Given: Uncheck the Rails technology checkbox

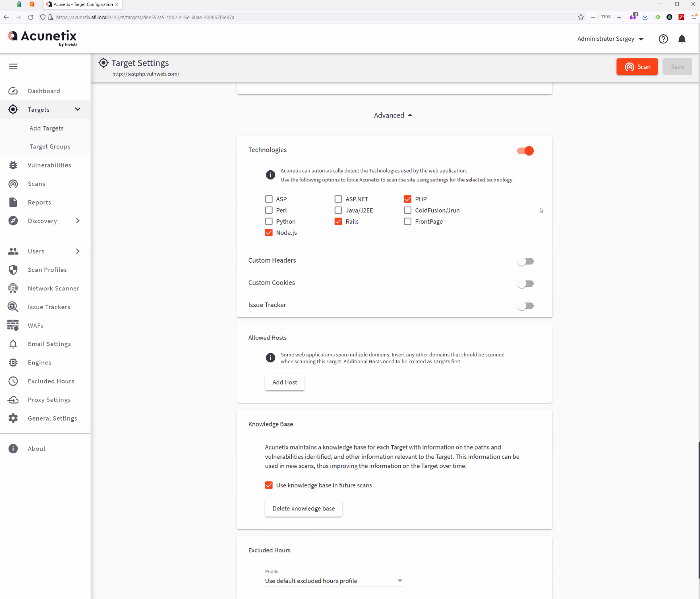Looking at the screenshot, I should [338, 221].
